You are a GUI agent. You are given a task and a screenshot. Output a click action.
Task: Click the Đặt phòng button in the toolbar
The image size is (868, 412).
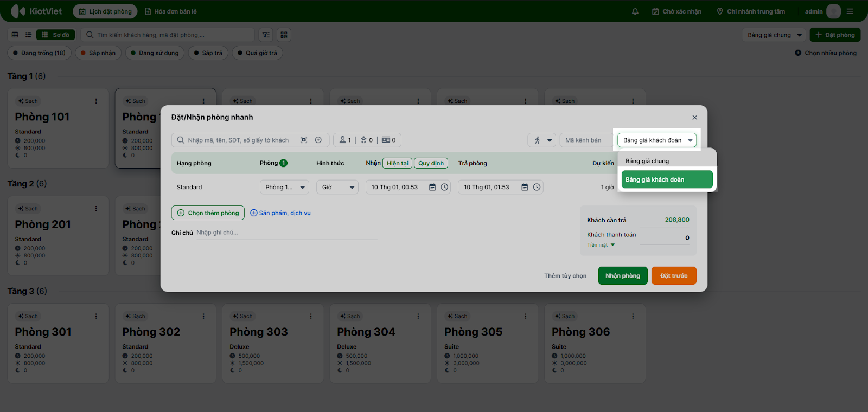coord(835,35)
